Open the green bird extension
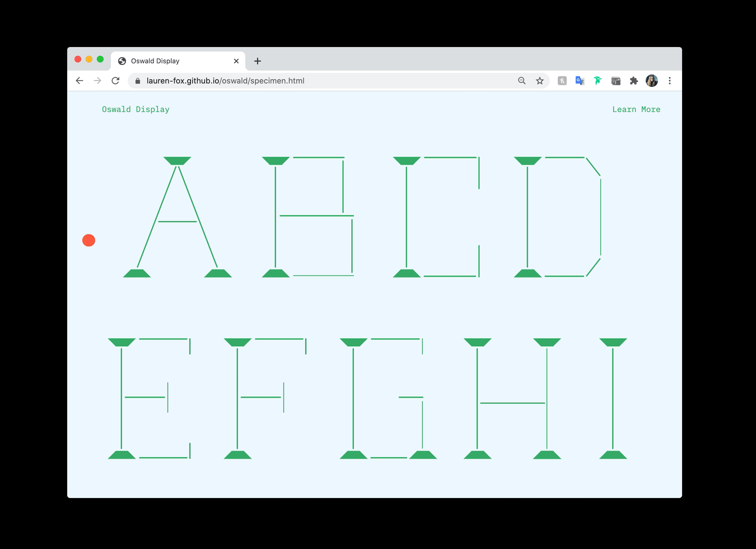The image size is (756, 549). pos(598,81)
